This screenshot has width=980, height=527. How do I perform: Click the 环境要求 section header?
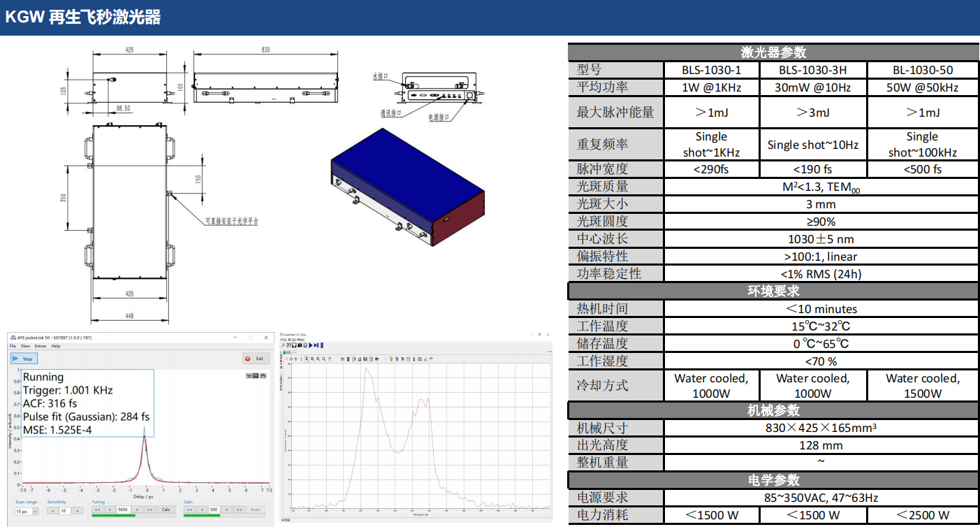pyautogui.click(x=773, y=291)
